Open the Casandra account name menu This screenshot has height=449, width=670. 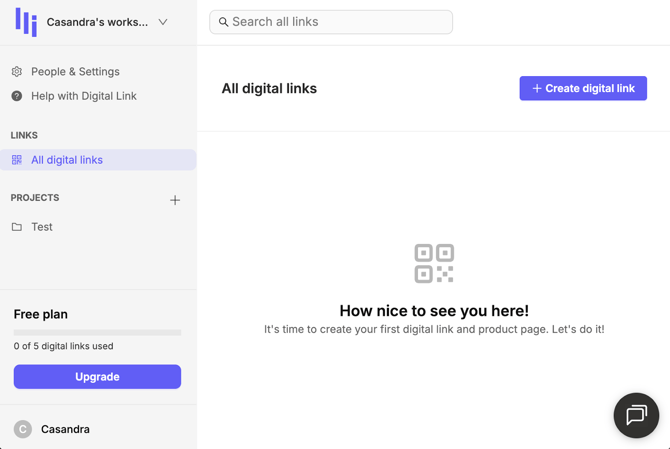pyautogui.click(x=65, y=429)
